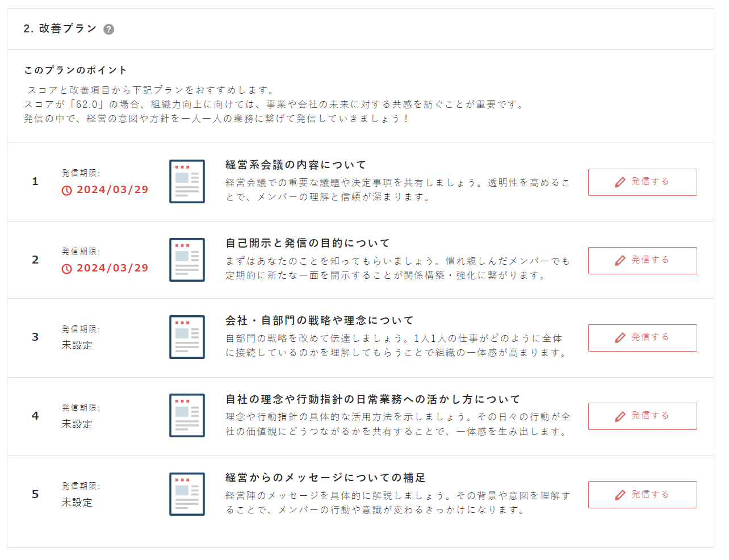Click 発信する for 自己開示と発信の目的について
This screenshot has height=560, width=729.
pyautogui.click(x=642, y=261)
